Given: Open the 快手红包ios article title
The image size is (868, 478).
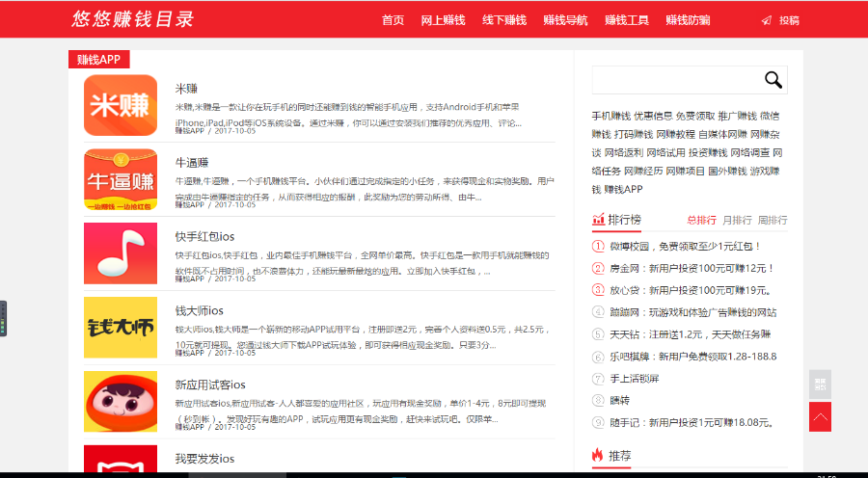Looking at the screenshot, I should coord(204,237).
